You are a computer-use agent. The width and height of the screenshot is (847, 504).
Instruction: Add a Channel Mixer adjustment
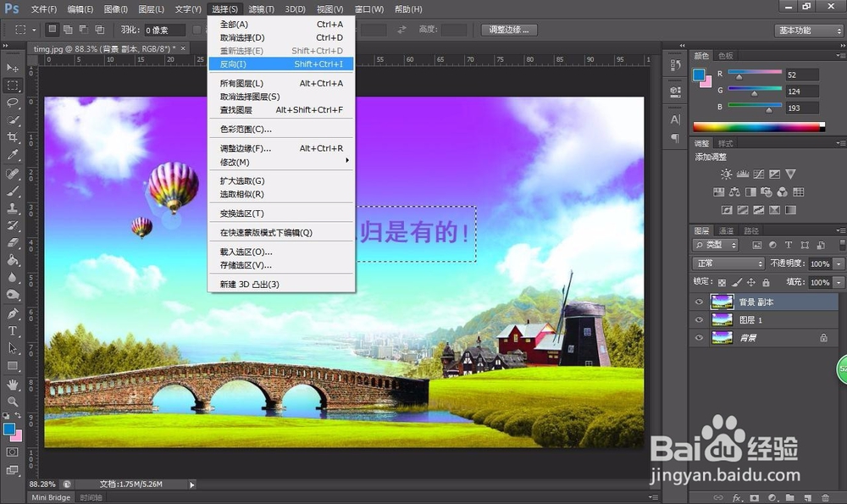pyautogui.click(x=782, y=191)
